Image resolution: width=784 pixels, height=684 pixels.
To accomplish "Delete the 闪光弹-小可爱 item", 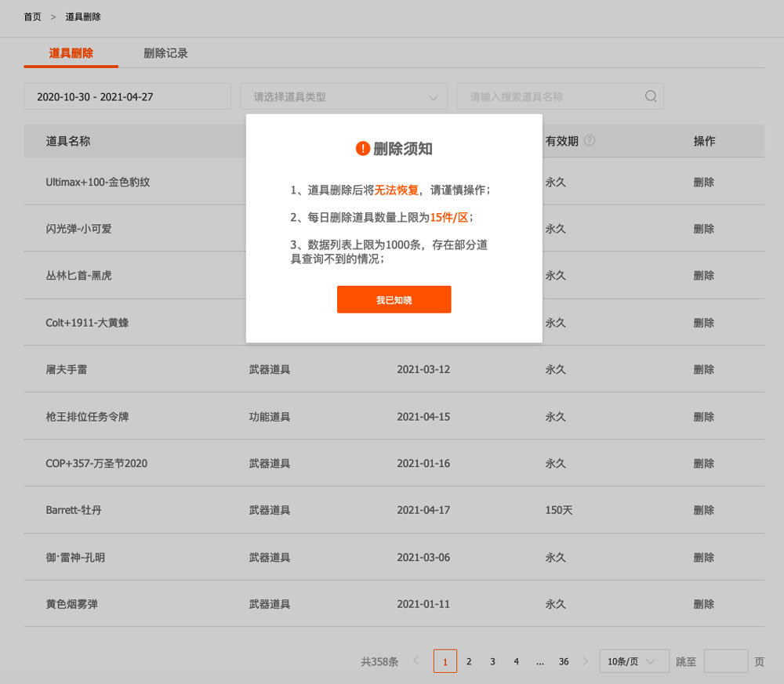I will pyautogui.click(x=703, y=229).
